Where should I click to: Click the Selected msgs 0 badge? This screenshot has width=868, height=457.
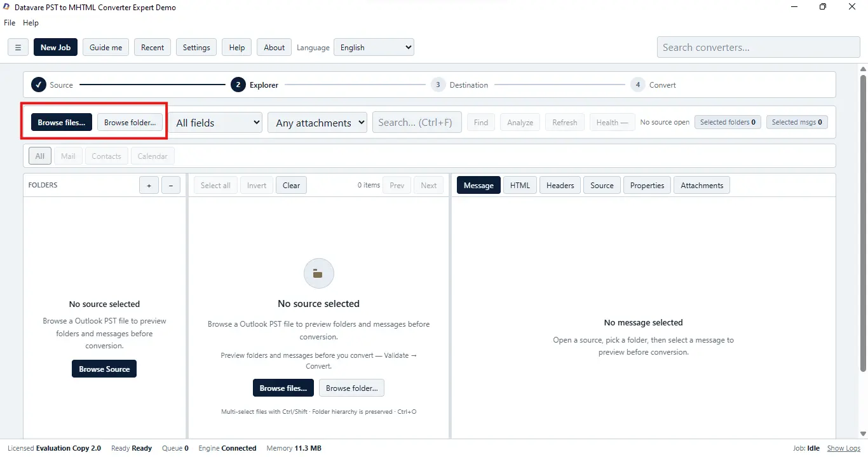[797, 122]
